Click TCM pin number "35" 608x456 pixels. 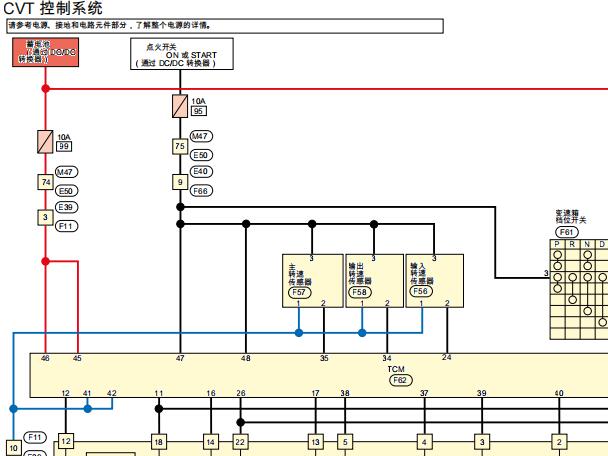[x=324, y=358]
